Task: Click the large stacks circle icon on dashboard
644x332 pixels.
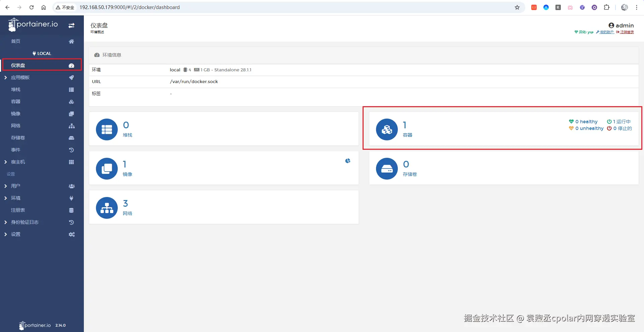Action: pyautogui.click(x=107, y=129)
